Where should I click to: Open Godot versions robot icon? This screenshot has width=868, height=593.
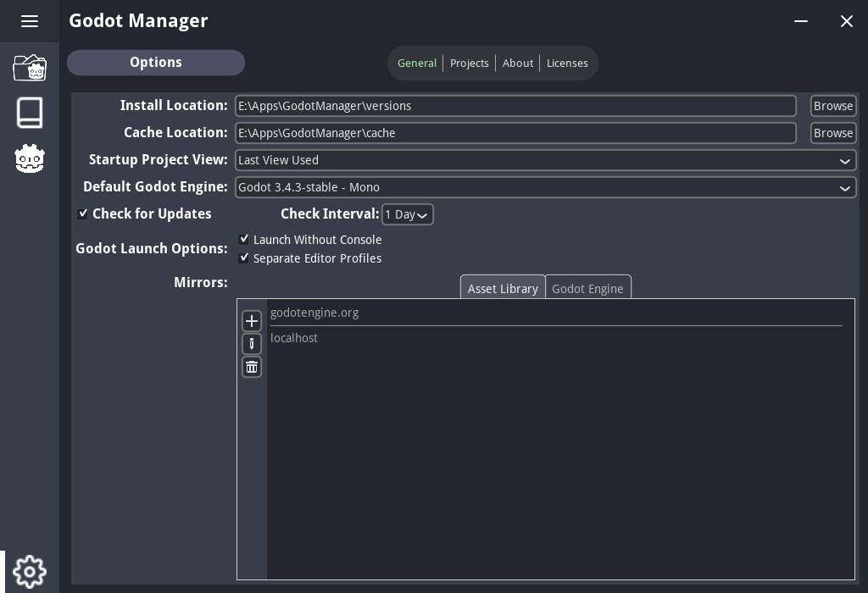[30, 158]
